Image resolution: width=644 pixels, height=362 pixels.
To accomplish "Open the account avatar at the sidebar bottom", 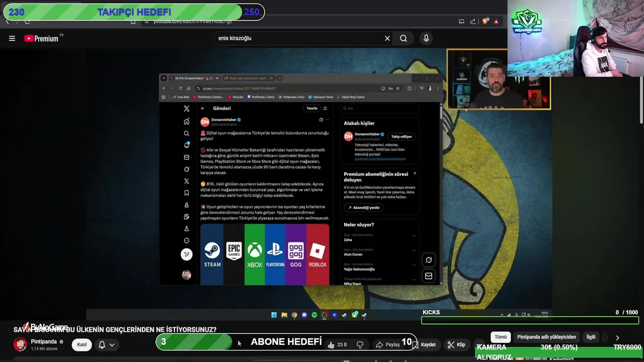I will (x=187, y=275).
